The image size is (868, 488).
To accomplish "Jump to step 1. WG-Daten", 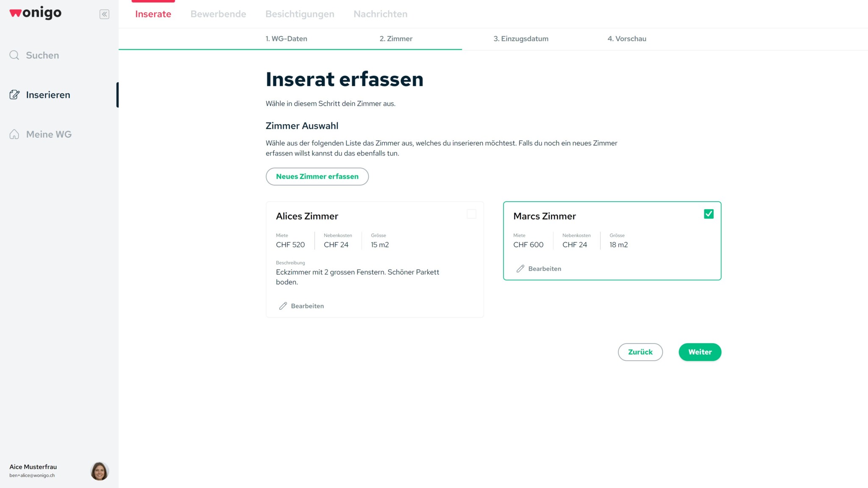I will 287,39.
